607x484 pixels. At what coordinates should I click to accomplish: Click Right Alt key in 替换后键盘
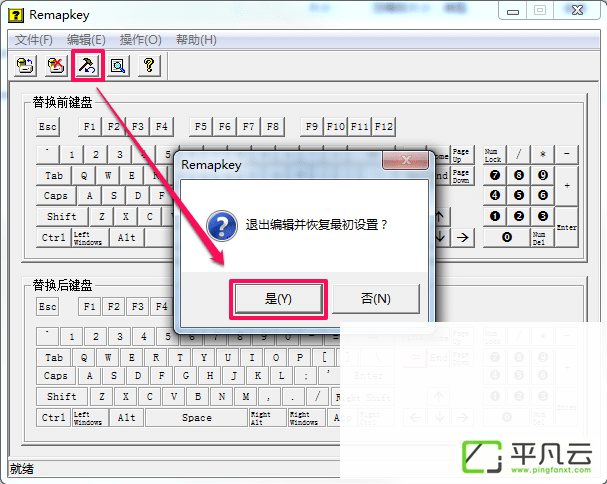point(268,418)
